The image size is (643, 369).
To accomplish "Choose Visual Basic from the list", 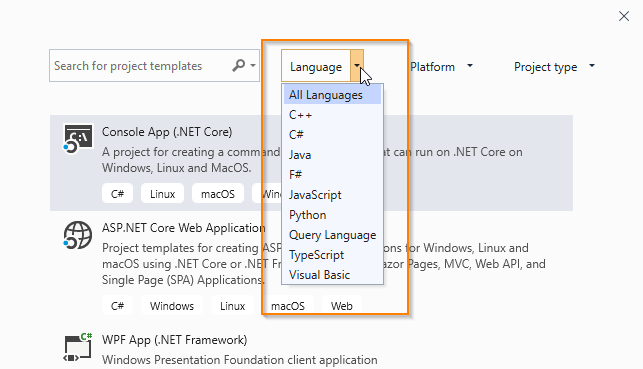I will point(332,275).
